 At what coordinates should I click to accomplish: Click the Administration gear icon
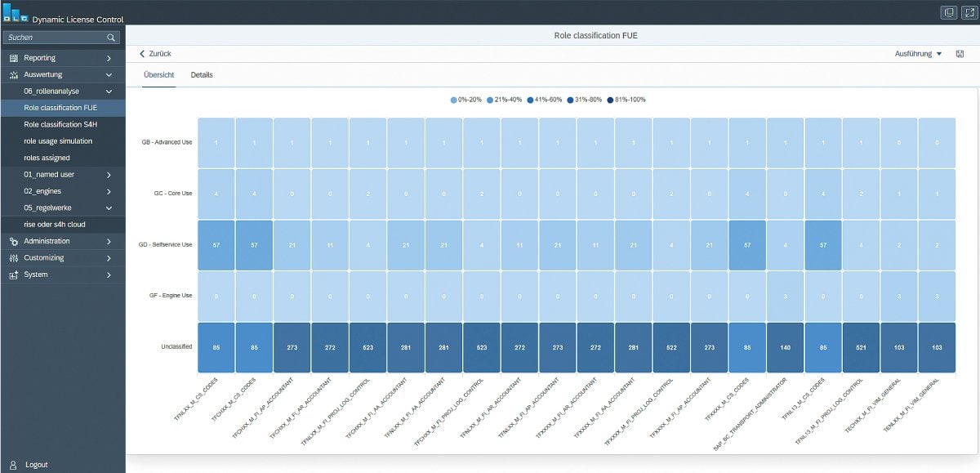pyautogui.click(x=13, y=241)
